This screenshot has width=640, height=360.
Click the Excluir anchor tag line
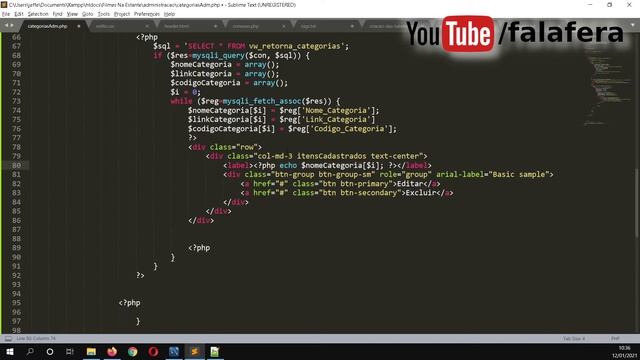coord(347,193)
